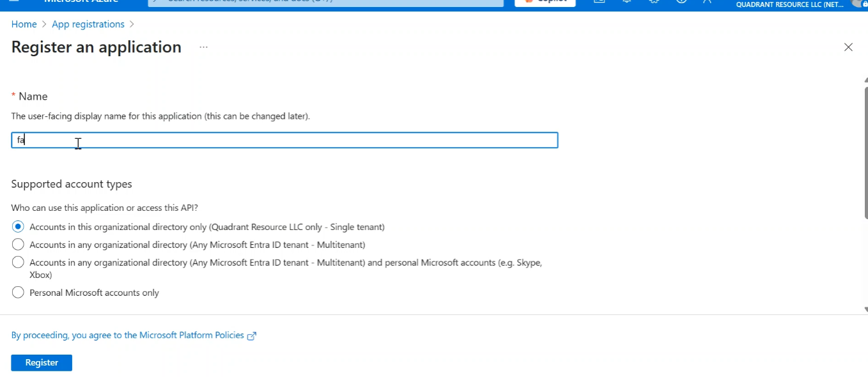This screenshot has width=868, height=377.
Task: Click the vertical scrollbar of the form
Action: tap(865, 153)
